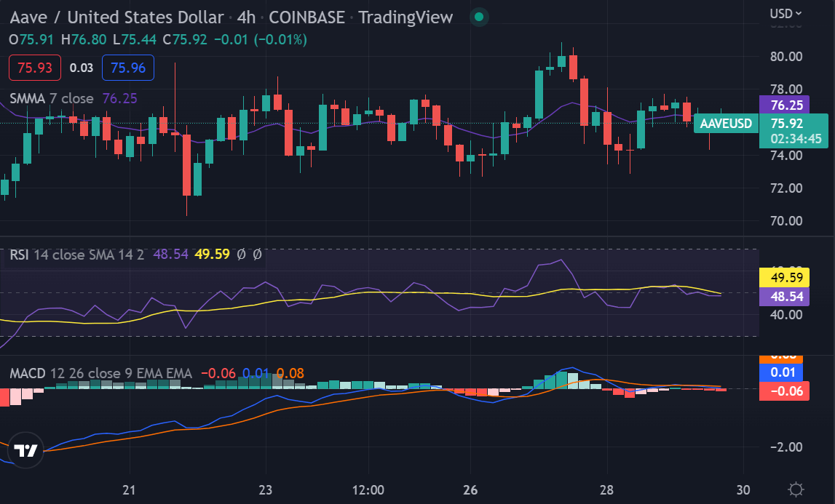Viewport: 835px width, 504px height.
Task: Click the close price C75.92 readout
Action: point(185,39)
